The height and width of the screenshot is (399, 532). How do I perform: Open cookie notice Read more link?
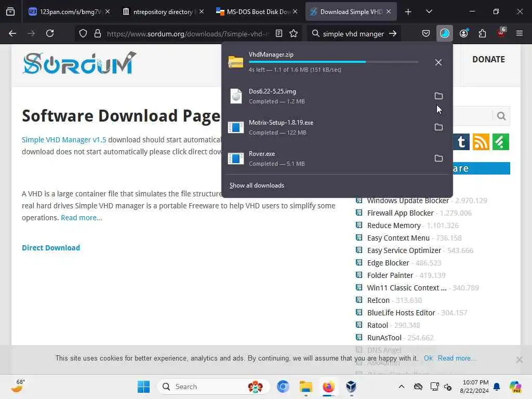coord(457,358)
